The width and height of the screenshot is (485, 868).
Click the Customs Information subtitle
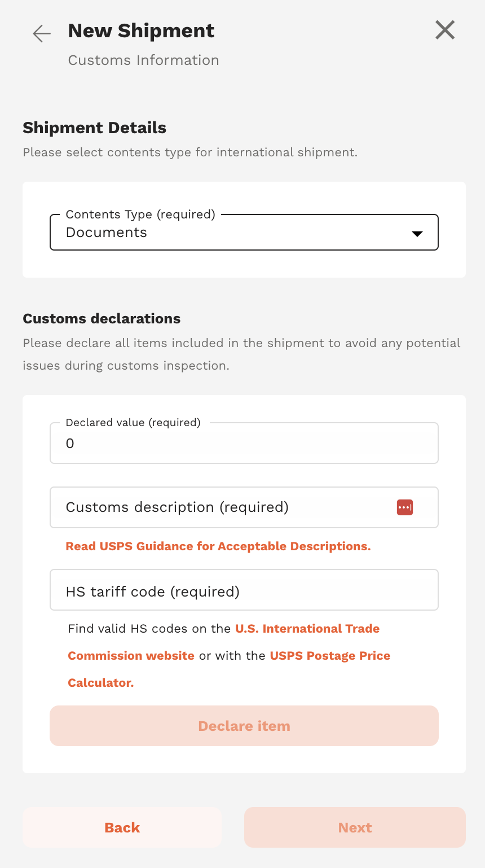[143, 60]
